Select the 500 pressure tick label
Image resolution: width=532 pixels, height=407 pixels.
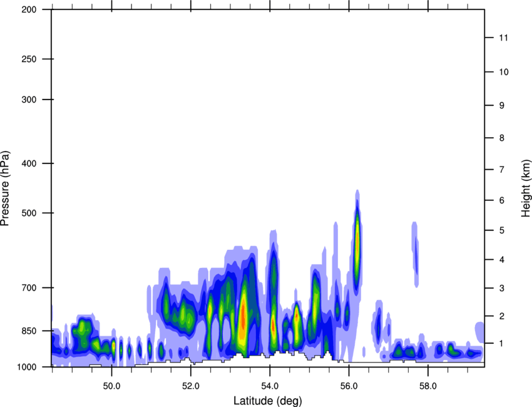tap(29, 213)
